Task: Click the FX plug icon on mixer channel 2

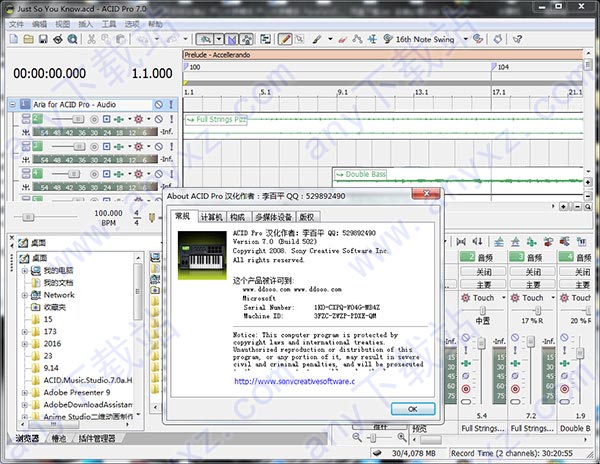Action: coord(466,363)
